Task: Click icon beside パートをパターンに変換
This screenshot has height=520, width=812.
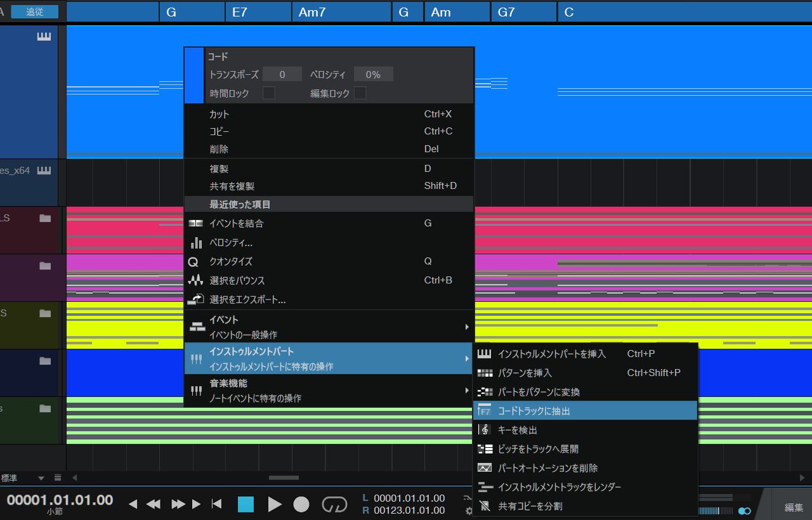Action: click(485, 392)
